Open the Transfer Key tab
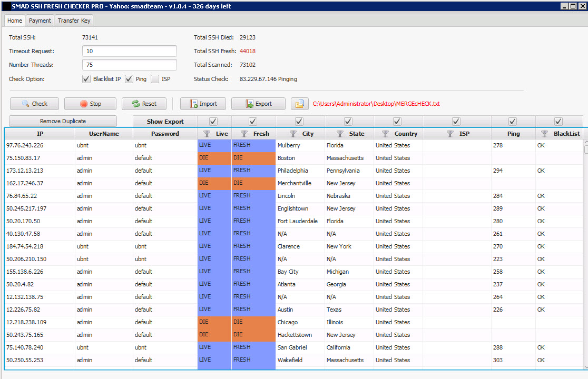 tap(74, 21)
